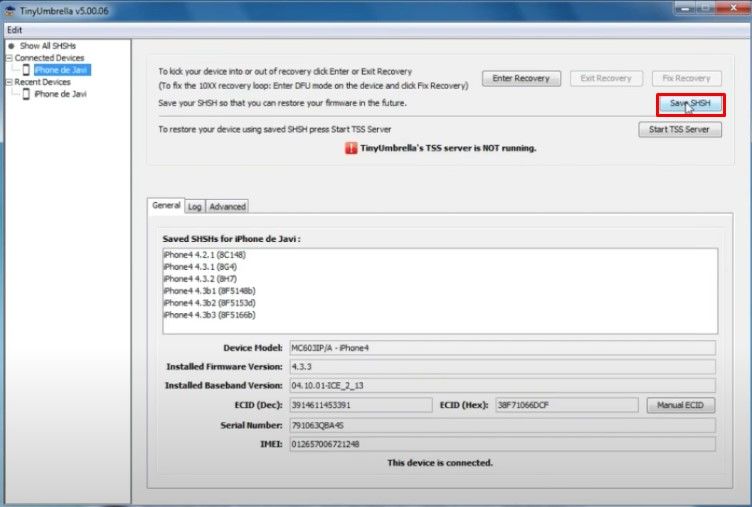Open the Edit menu
The width and height of the screenshot is (752, 507).
[14, 29]
